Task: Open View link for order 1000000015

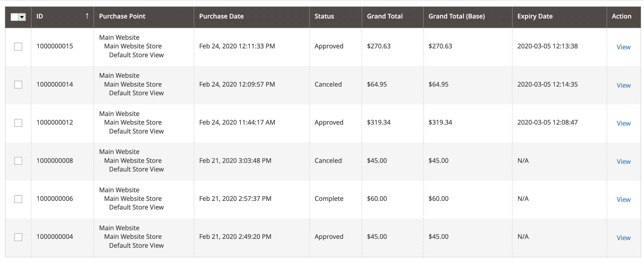Action: 623,47
